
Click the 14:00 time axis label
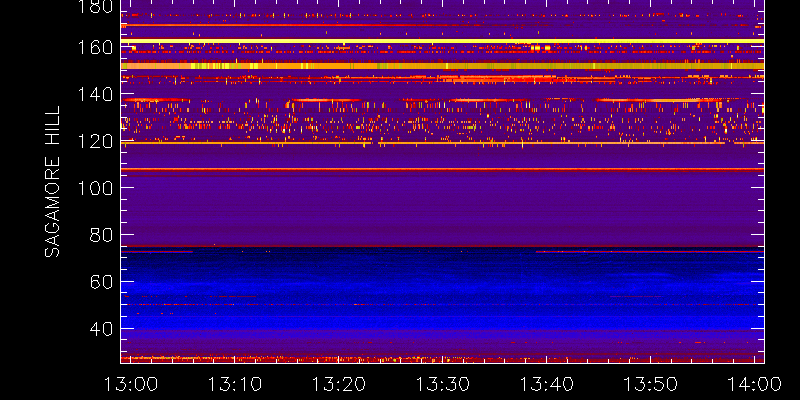[x=756, y=384]
